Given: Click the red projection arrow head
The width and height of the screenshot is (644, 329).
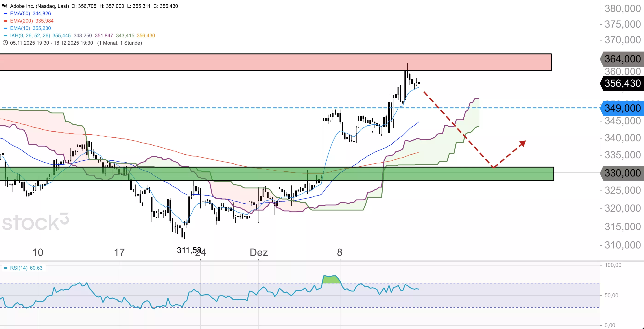Looking at the screenshot, I should (x=523, y=143).
